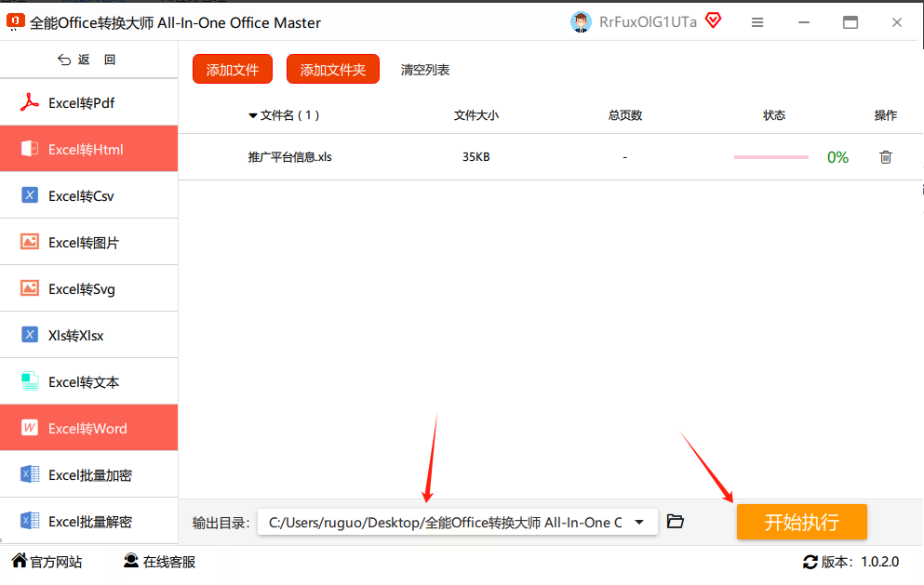
Task: Click the pink conversion progress bar
Action: click(770, 157)
